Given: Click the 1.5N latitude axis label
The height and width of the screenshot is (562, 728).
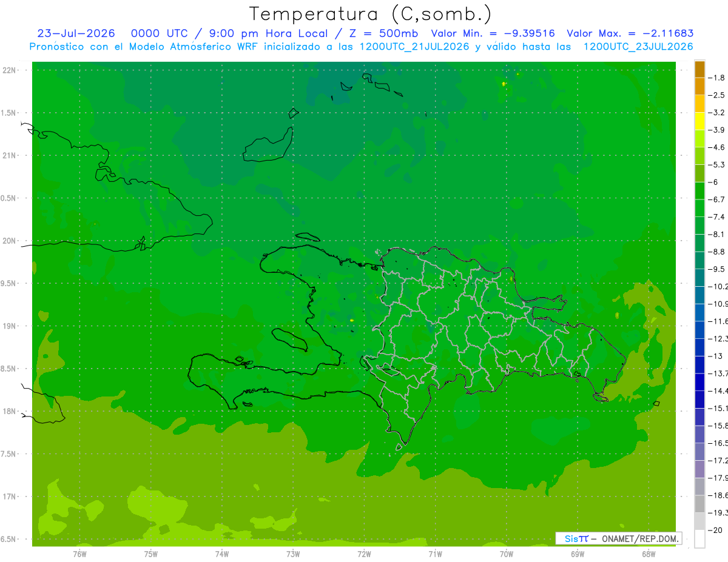Looking at the screenshot, I should coord(8,113).
